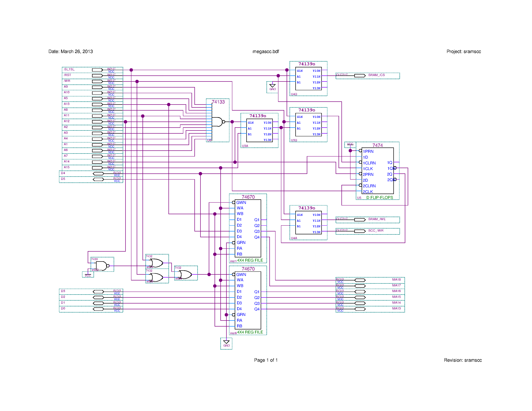Select the SRAM_/CS output pin symbol
532x411 pixels.
[360, 76]
